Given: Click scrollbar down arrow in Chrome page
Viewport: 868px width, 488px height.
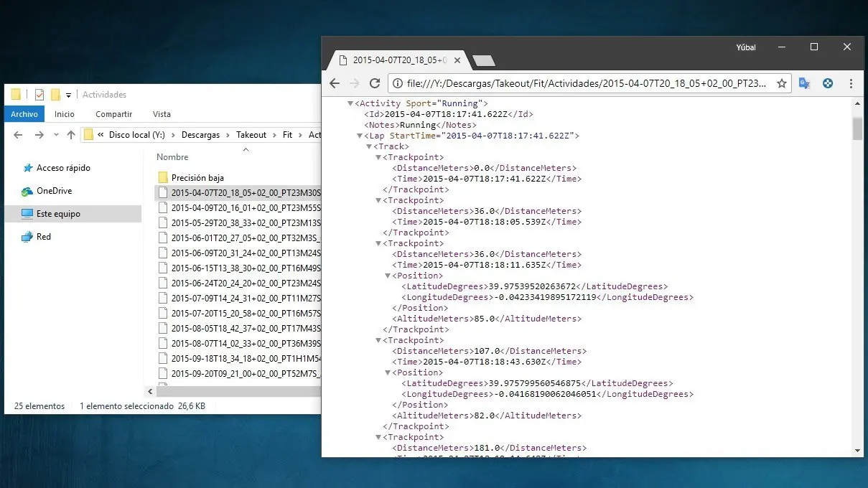Looking at the screenshot, I should point(857,450).
